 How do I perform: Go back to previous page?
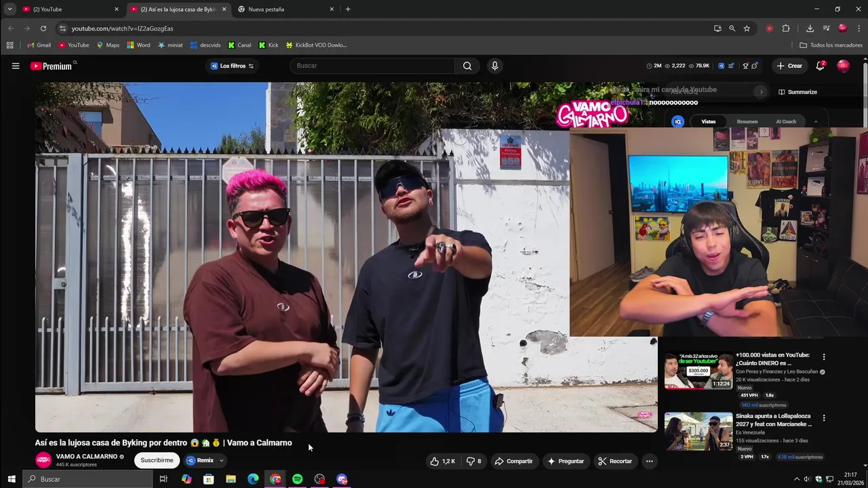coord(10,28)
